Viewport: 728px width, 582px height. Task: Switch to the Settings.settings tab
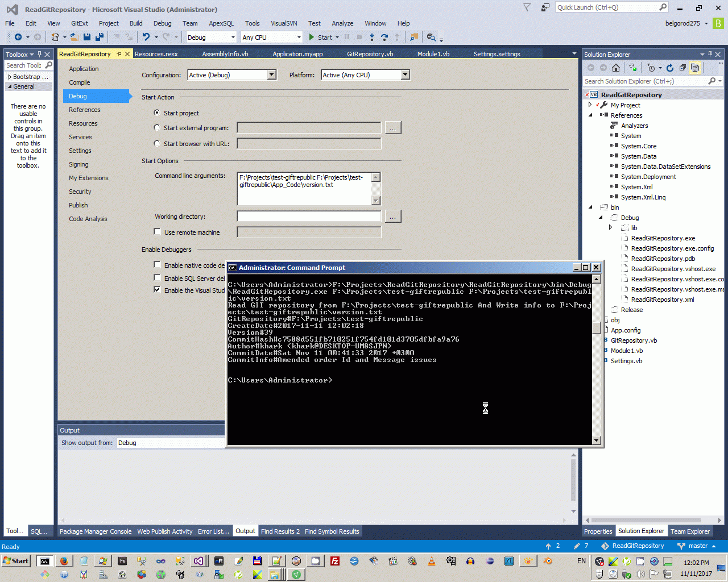tap(497, 54)
